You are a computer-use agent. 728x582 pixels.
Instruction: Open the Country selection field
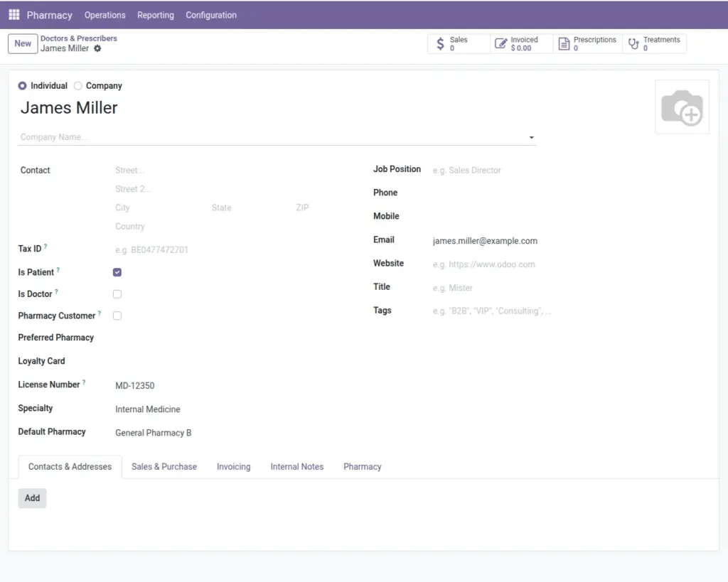point(236,227)
